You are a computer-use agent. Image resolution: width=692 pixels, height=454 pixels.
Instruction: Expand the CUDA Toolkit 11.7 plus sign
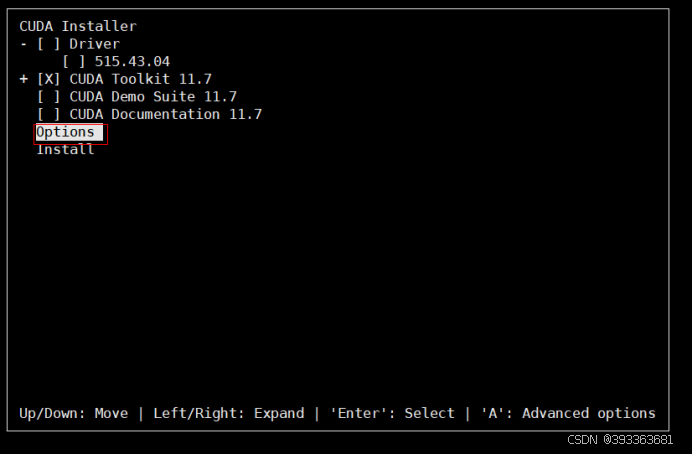coord(24,79)
